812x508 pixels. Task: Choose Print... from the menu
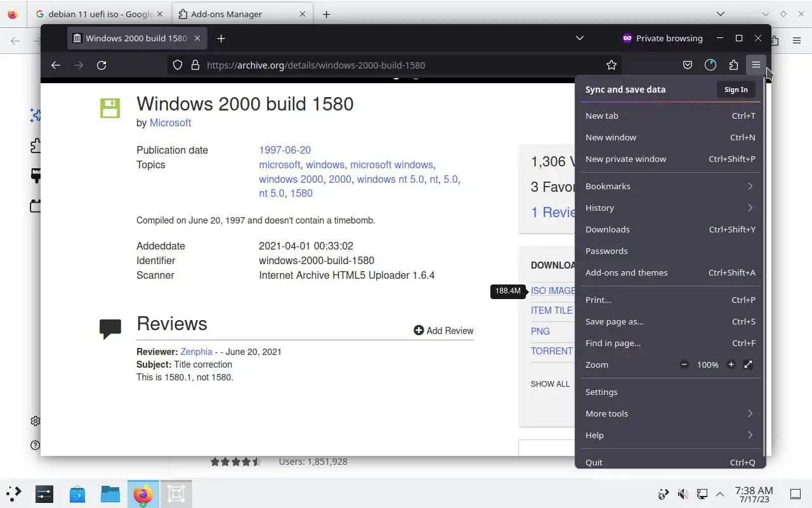click(x=670, y=300)
